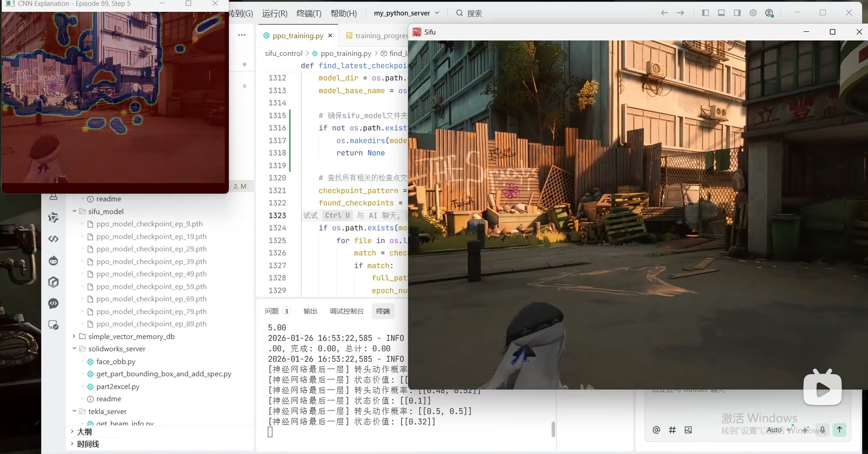
Task: Switch to the 输出 output panel tab
Action: point(310,311)
